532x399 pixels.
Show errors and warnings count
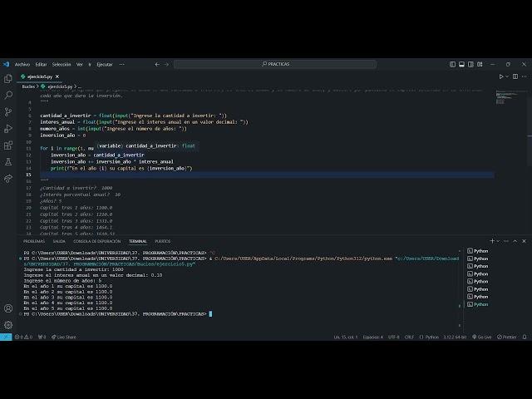coord(23,337)
